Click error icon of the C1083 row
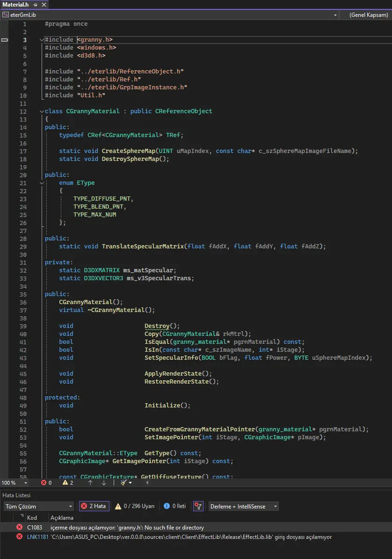Image resolution: width=392 pixels, height=559 pixels. coord(19,527)
